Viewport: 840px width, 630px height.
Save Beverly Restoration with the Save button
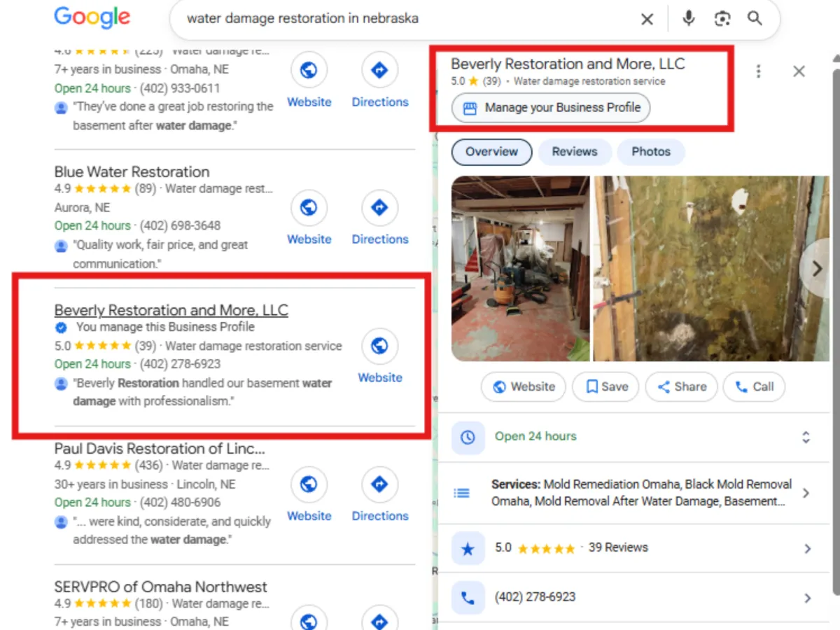605,386
